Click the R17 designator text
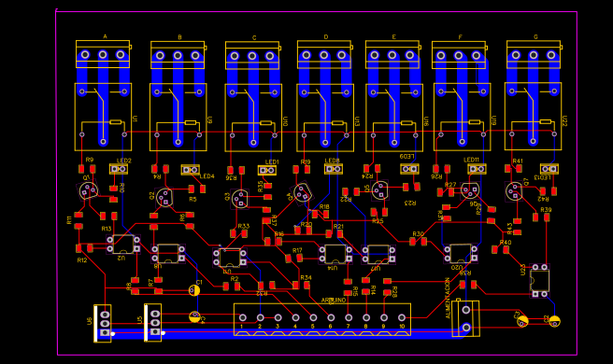The width and height of the screenshot is (613, 364). point(297,250)
